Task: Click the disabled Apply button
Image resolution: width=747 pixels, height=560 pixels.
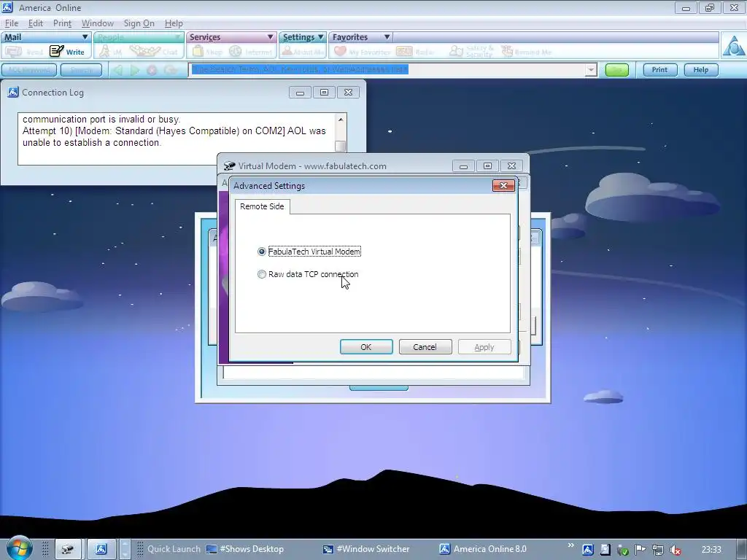Action: coord(484,347)
